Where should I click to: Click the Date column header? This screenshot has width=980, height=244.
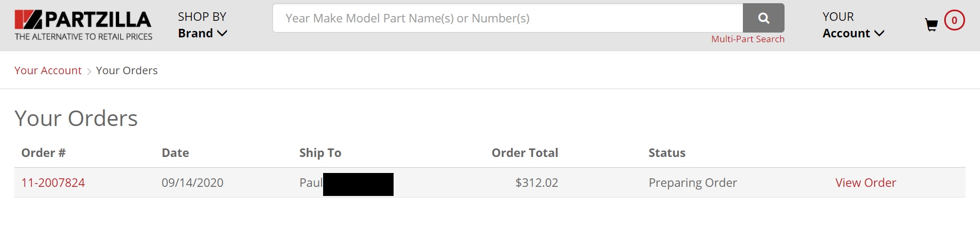point(175,153)
